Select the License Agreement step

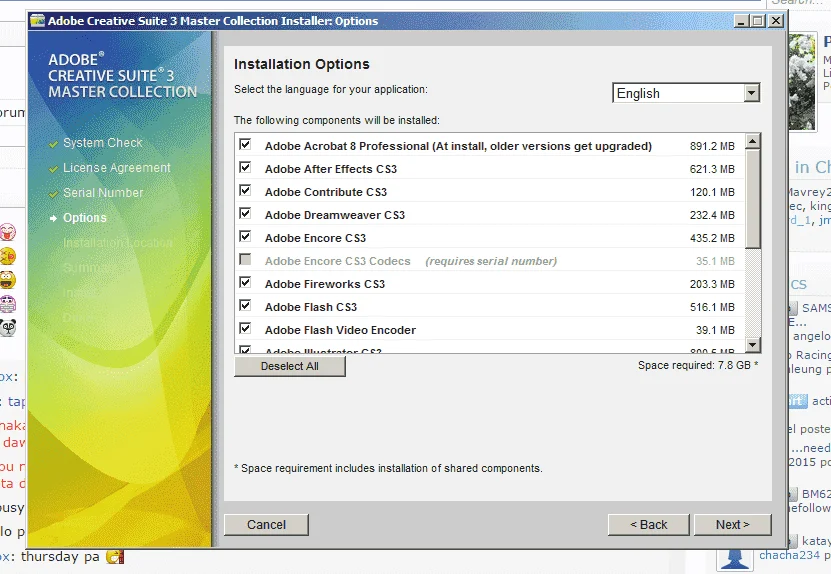117,167
